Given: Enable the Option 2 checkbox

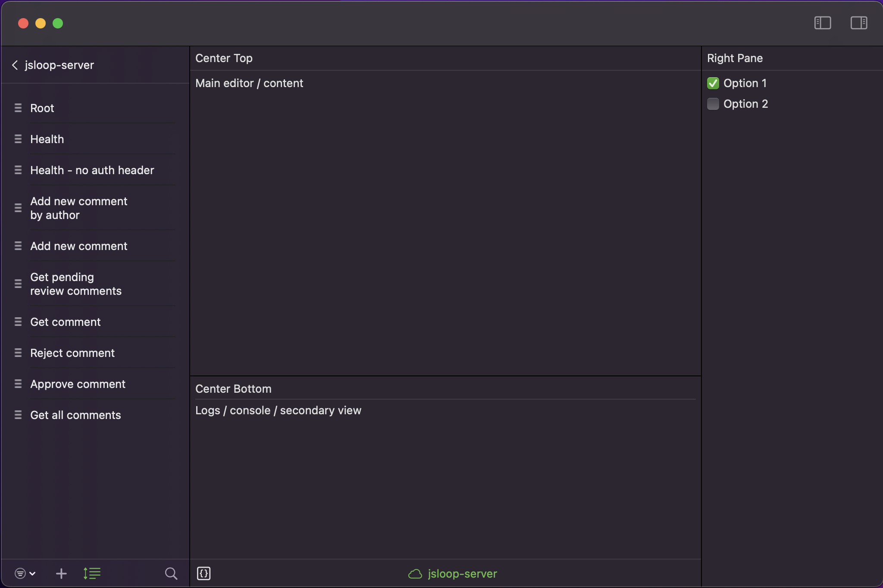Looking at the screenshot, I should pyautogui.click(x=713, y=104).
